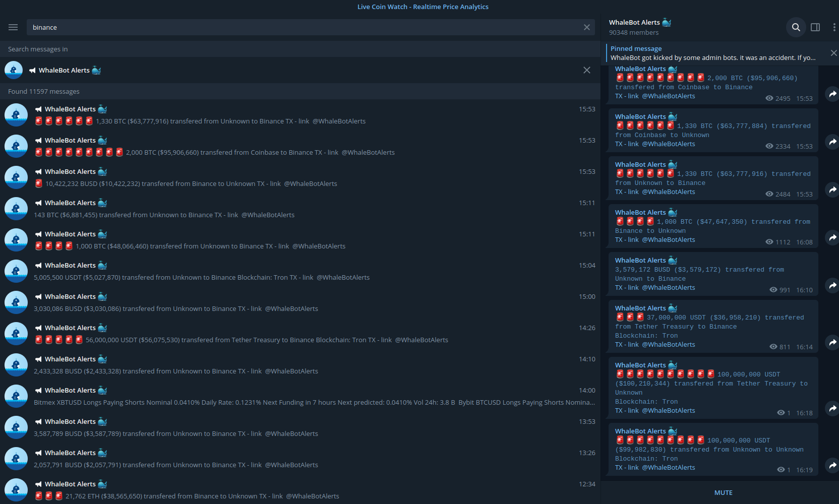
Task: Open search result 2,433,328 BUSD
Action: 300,365
